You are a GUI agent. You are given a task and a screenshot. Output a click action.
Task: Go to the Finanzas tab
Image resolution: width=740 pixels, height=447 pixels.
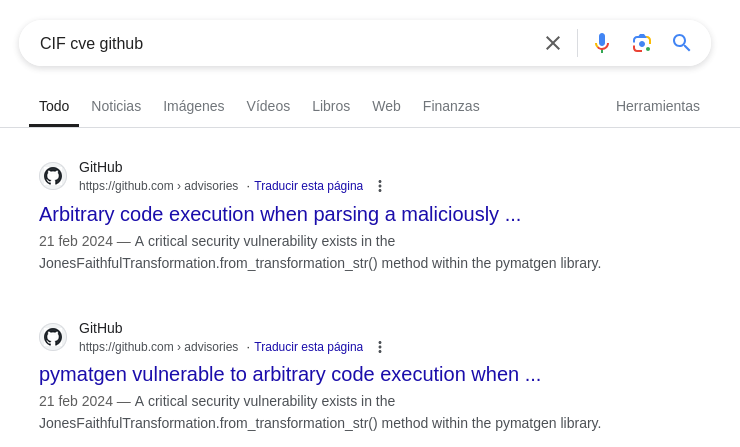coord(451,106)
